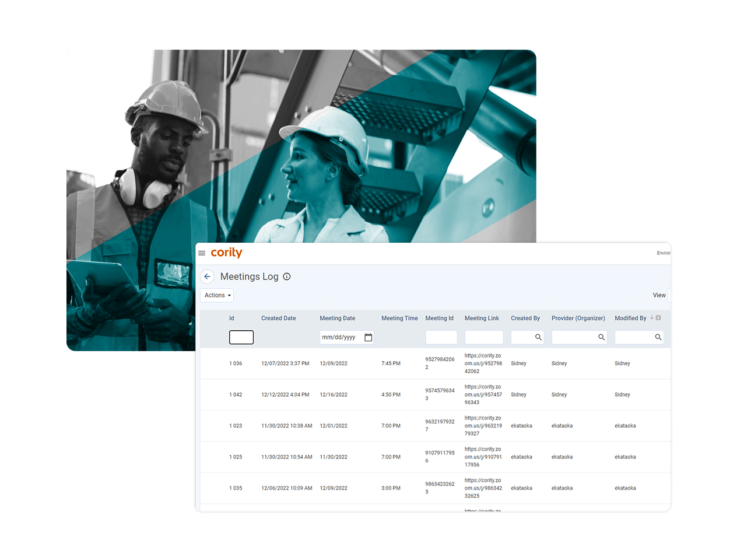
Task: Select the record with Id 1 035
Action: click(x=236, y=488)
